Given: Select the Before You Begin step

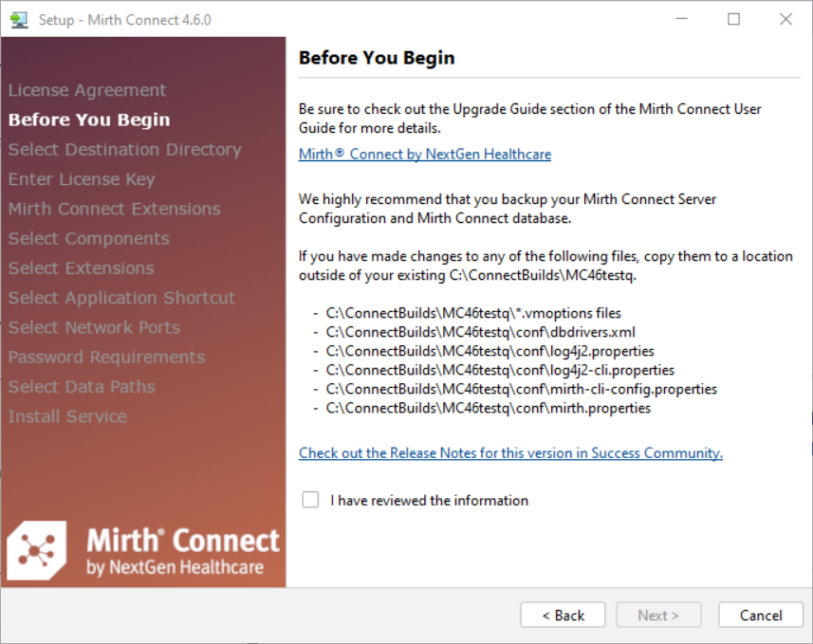Looking at the screenshot, I should point(89,120).
